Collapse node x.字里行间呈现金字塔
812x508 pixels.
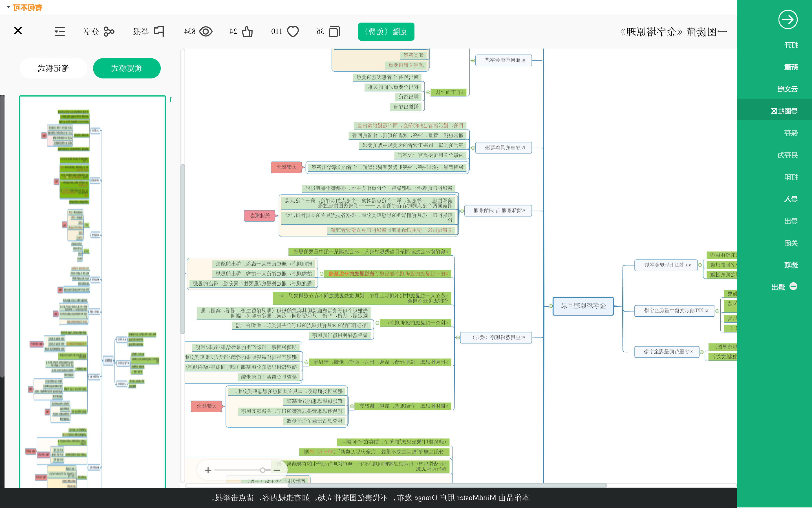[x=701, y=352]
